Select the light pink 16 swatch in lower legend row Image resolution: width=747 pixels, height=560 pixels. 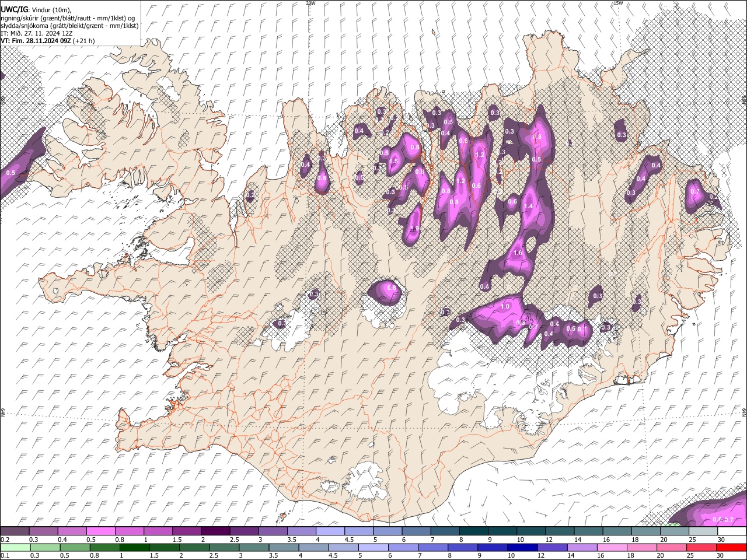click(612, 547)
